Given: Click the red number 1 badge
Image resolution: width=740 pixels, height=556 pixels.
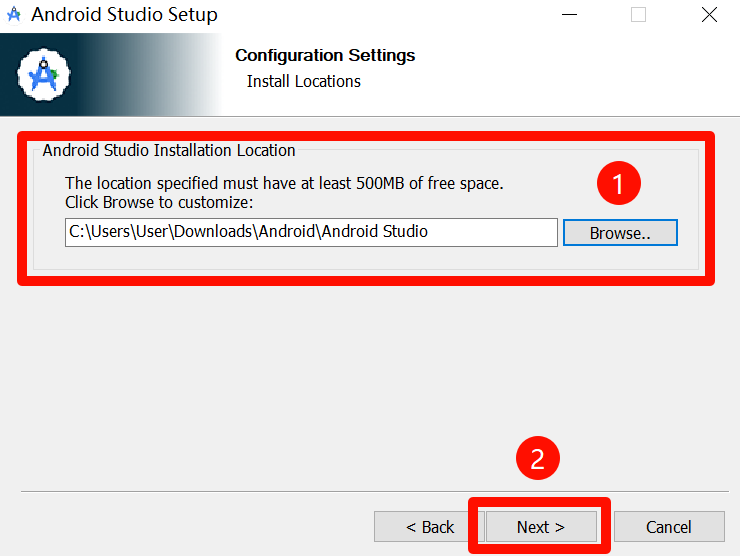Looking at the screenshot, I should 617,183.
